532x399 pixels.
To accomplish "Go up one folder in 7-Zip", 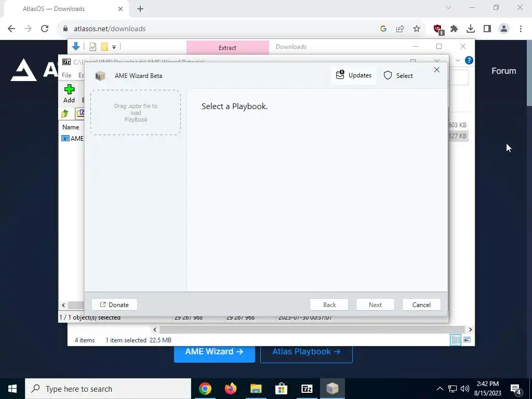I will 65,114.
